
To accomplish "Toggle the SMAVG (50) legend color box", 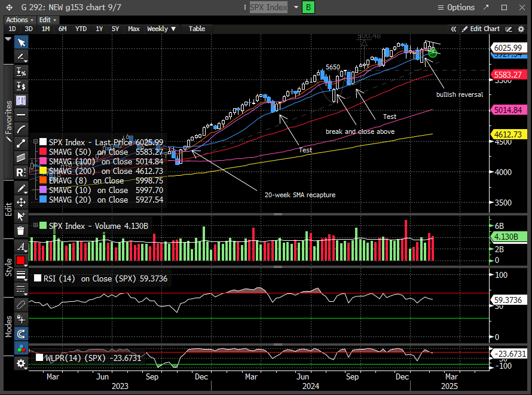I will 43,152.
